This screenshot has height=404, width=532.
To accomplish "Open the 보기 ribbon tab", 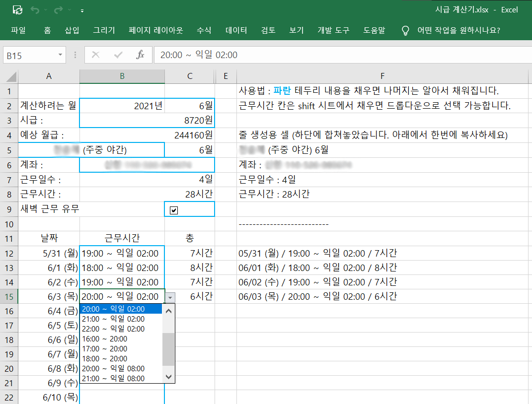I will (296, 30).
